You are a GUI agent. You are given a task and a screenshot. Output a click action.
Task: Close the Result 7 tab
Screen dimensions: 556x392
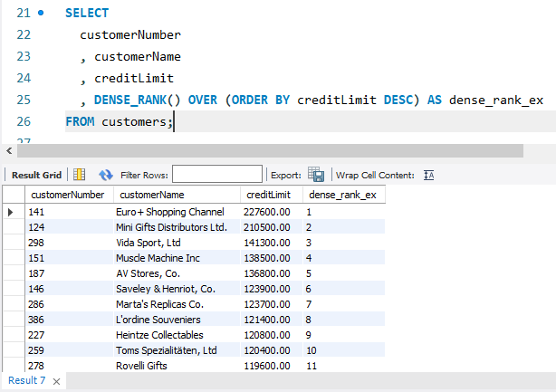(x=56, y=381)
